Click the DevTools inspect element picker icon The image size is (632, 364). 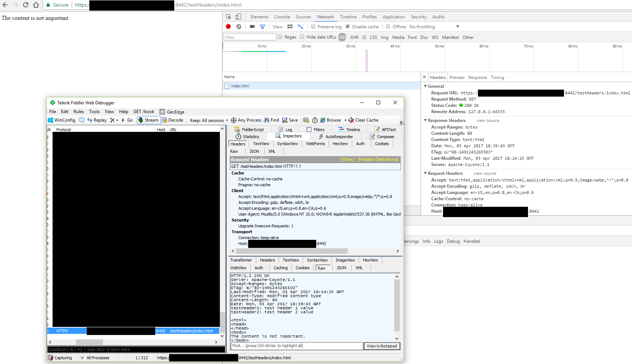point(228,17)
